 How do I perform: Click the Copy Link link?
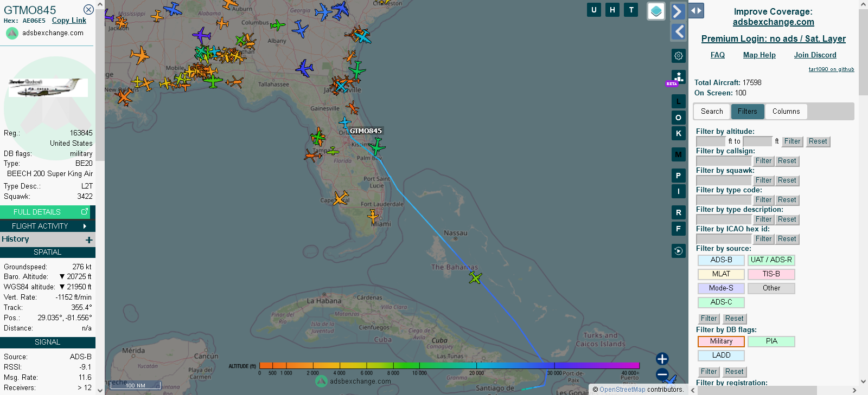pos(69,21)
